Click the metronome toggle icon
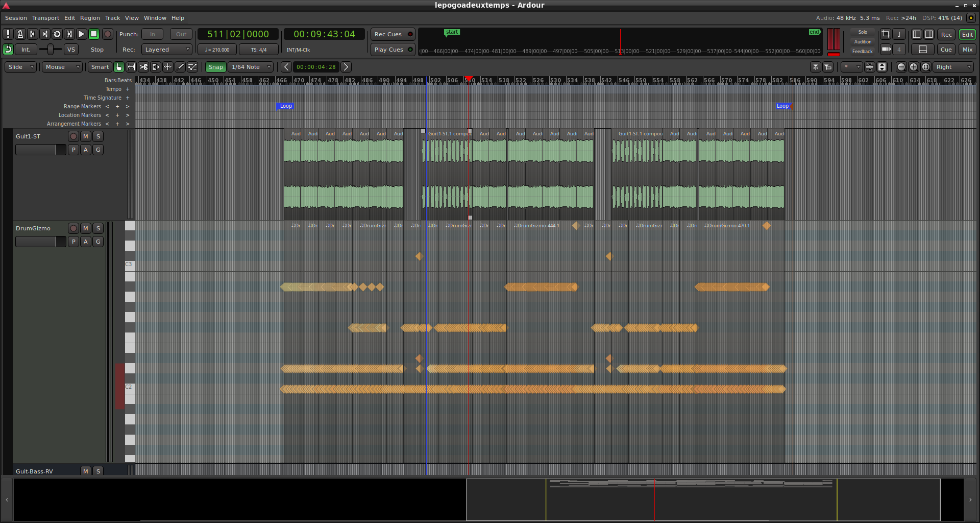Image resolution: width=980 pixels, height=523 pixels. pos(20,34)
